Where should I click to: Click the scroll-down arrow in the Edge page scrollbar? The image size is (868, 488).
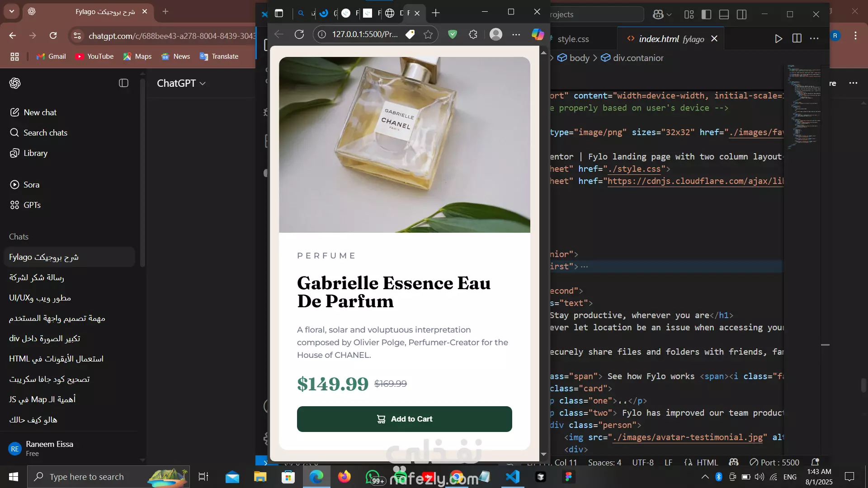click(543, 454)
